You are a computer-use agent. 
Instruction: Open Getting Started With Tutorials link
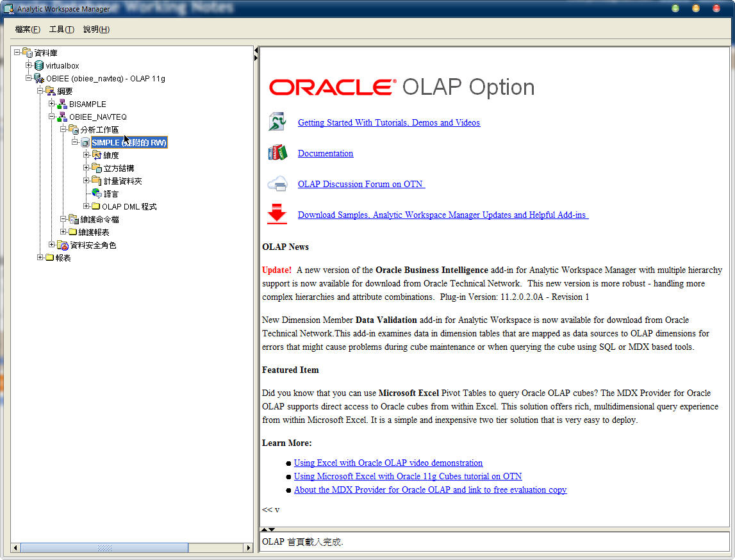coord(388,122)
